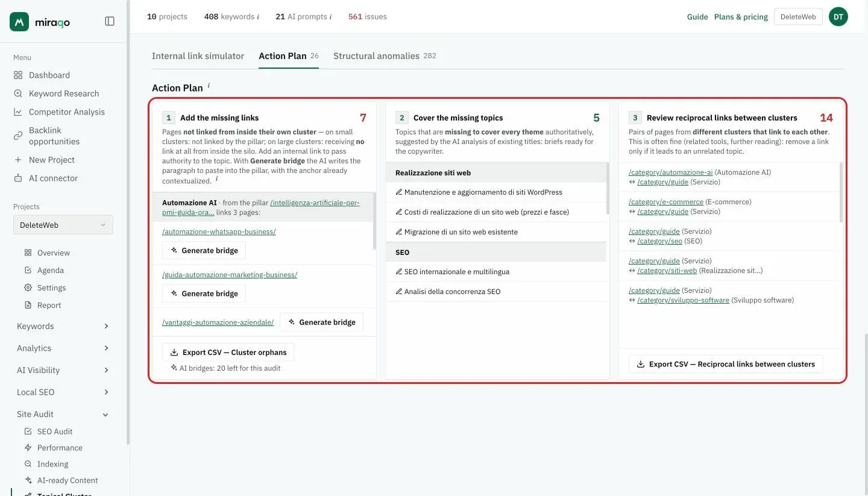Open SEO Audit in the sidebar
Image resolution: width=868 pixels, height=496 pixels.
[x=55, y=432]
